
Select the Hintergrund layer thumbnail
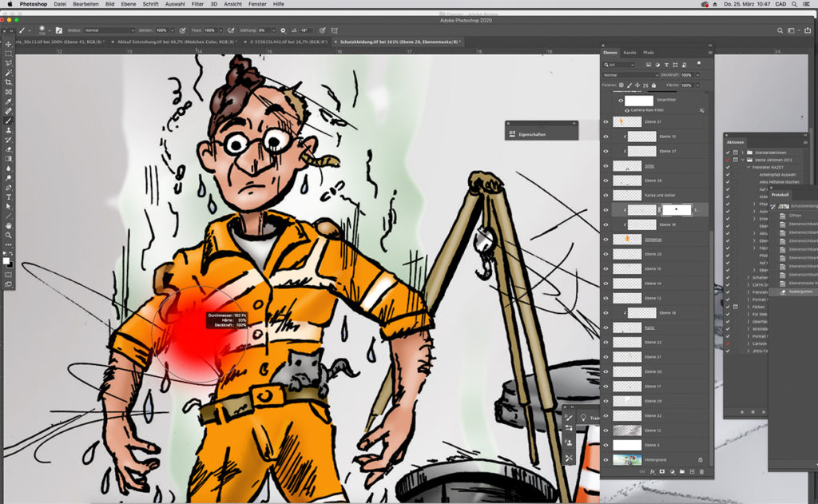pyautogui.click(x=627, y=459)
